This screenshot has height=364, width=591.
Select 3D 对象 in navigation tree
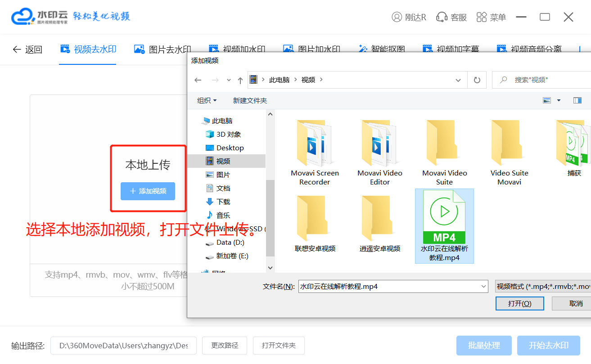(x=229, y=134)
